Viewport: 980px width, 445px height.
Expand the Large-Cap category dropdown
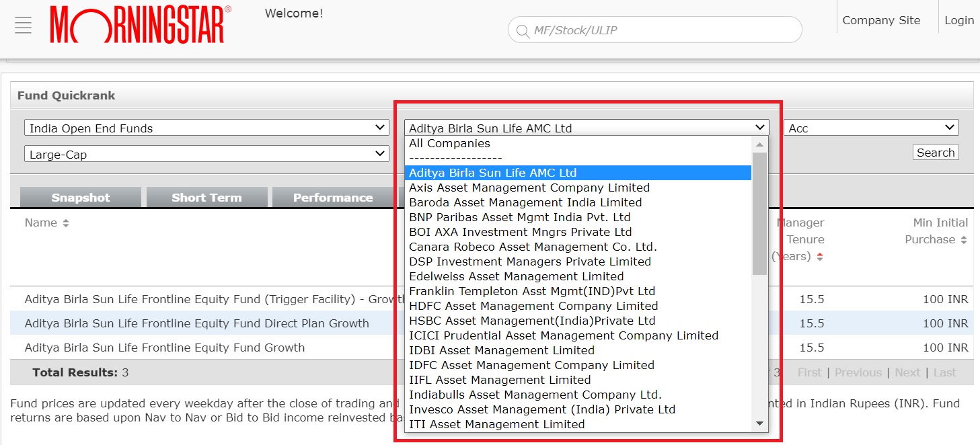click(x=206, y=154)
